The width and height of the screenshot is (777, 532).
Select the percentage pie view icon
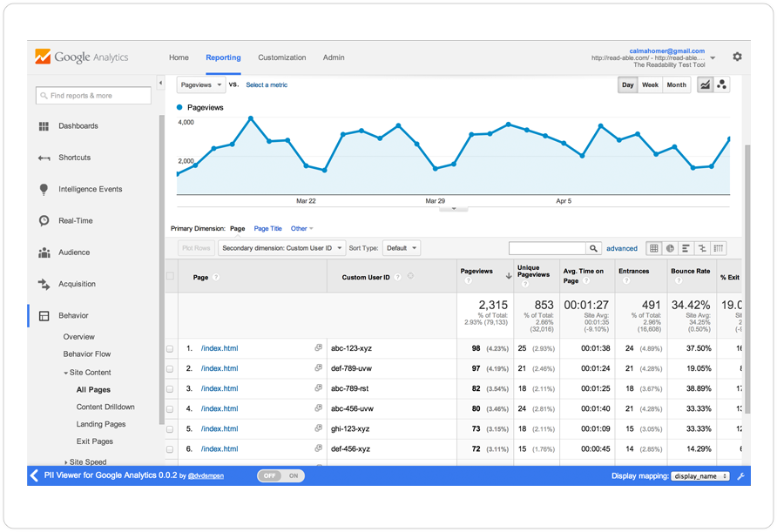pos(670,248)
